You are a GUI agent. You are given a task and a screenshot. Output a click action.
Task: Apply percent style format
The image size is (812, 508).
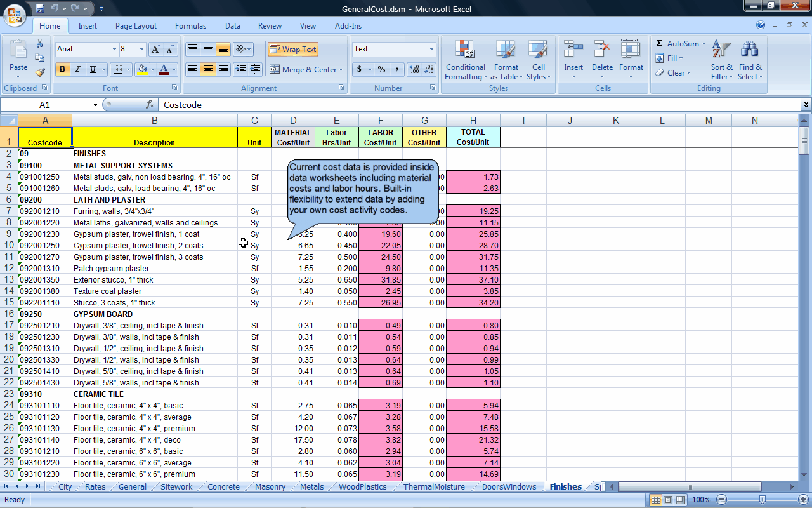click(381, 69)
